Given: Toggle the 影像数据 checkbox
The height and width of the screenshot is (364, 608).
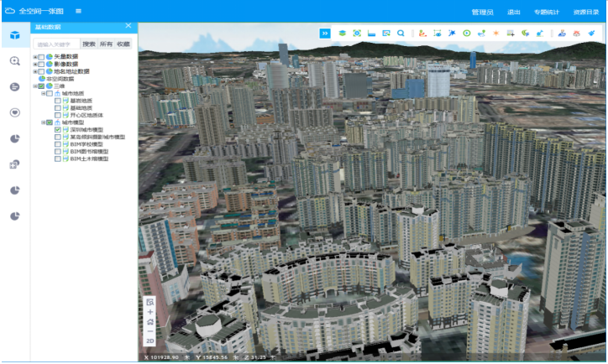Looking at the screenshot, I should (41, 65).
